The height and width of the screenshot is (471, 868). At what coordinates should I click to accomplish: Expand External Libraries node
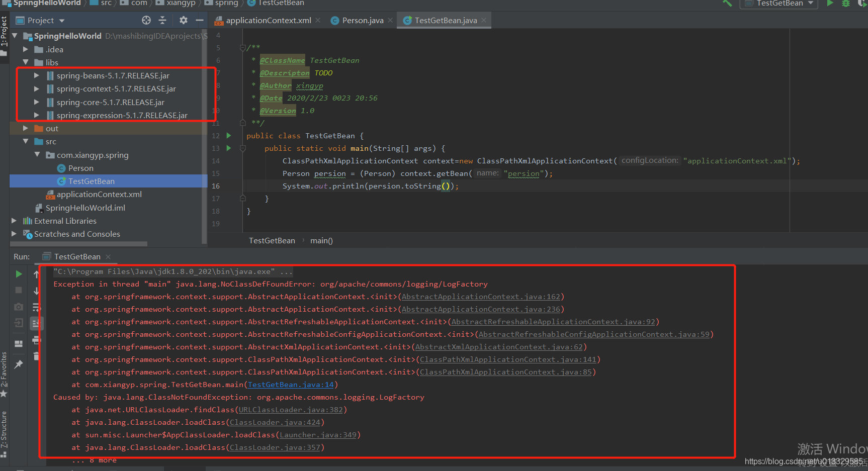click(x=15, y=221)
